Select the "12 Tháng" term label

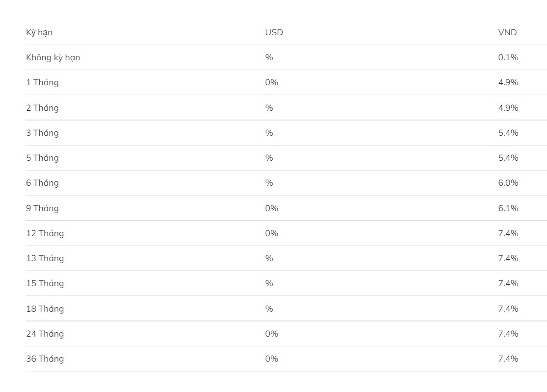[45, 233]
